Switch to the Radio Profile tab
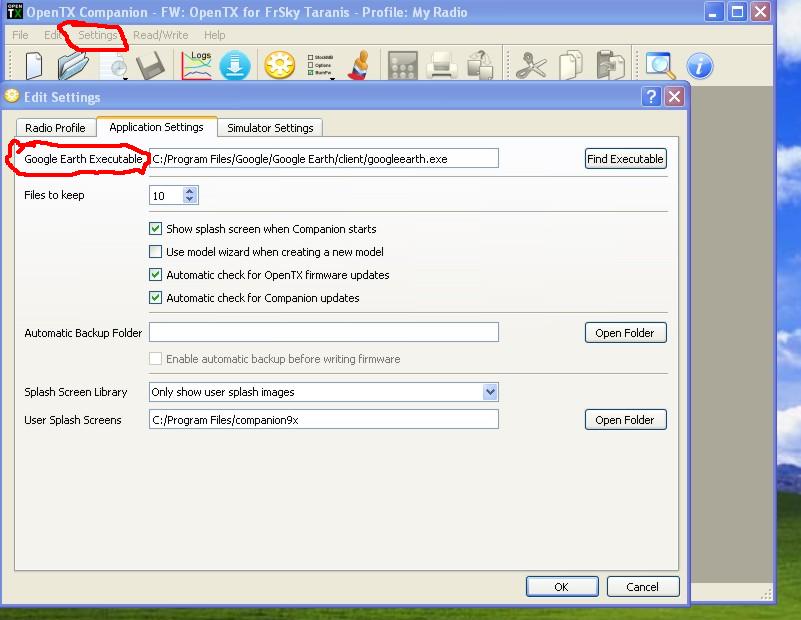The width and height of the screenshot is (801, 620). point(55,128)
